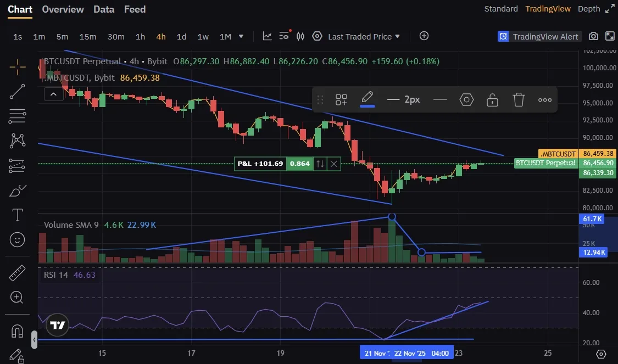Open drawing templates grid icon
Image resolution: width=618 pixels, height=364 pixels.
[341, 100]
